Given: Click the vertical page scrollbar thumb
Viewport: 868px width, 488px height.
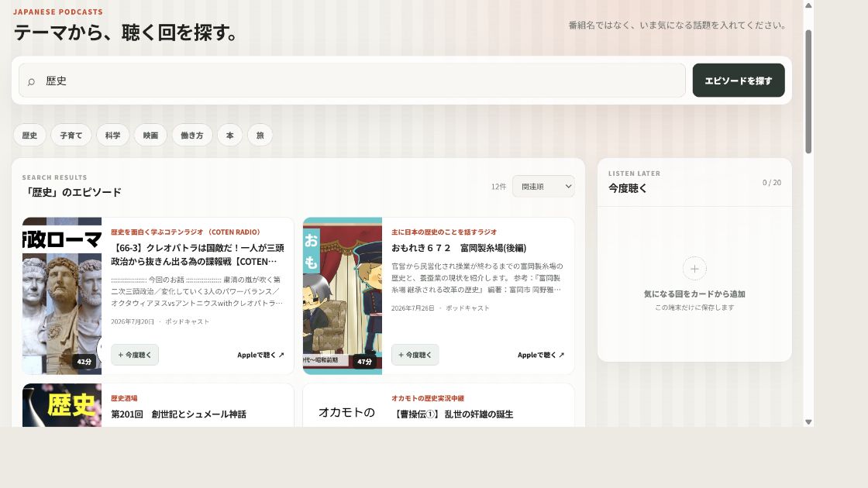Looking at the screenshot, I should (x=808, y=91).
